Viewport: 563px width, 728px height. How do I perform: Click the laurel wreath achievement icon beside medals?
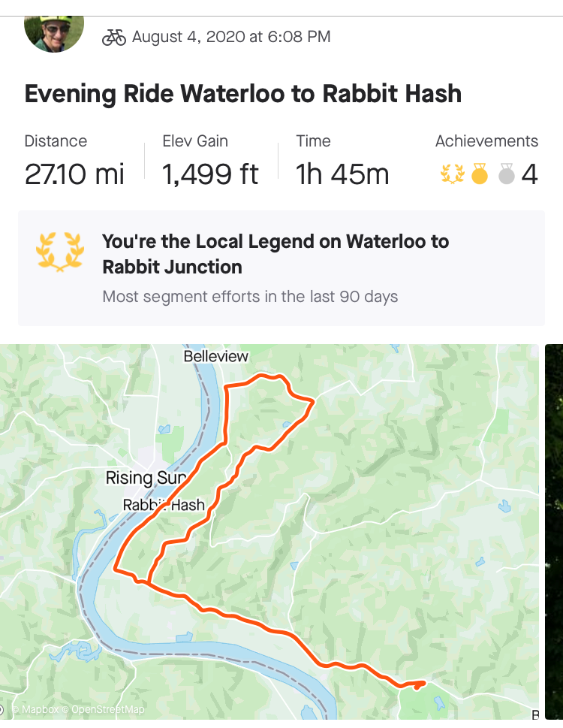click(x=452, y=175)
